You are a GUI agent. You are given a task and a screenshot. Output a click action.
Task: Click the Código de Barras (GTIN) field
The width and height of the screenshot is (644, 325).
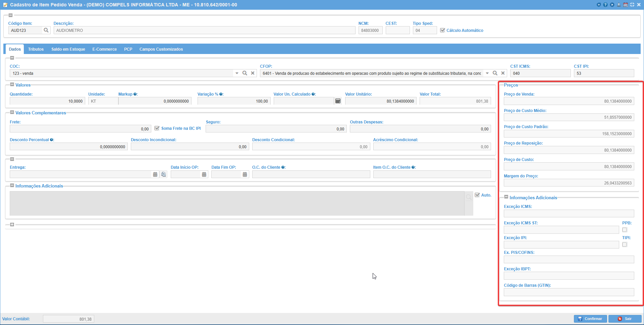[x=569, y=292]
